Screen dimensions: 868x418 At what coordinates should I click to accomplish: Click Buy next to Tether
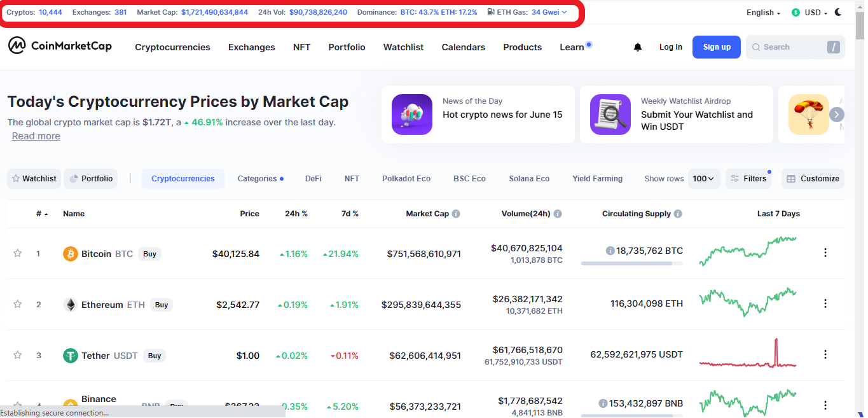(x=155, y=356)
